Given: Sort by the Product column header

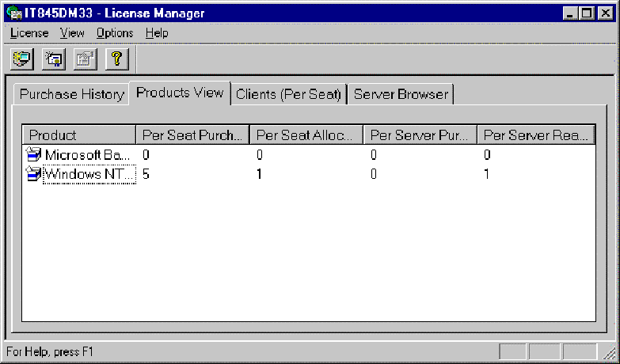Looking at the screenshot, I should point(79,135).
